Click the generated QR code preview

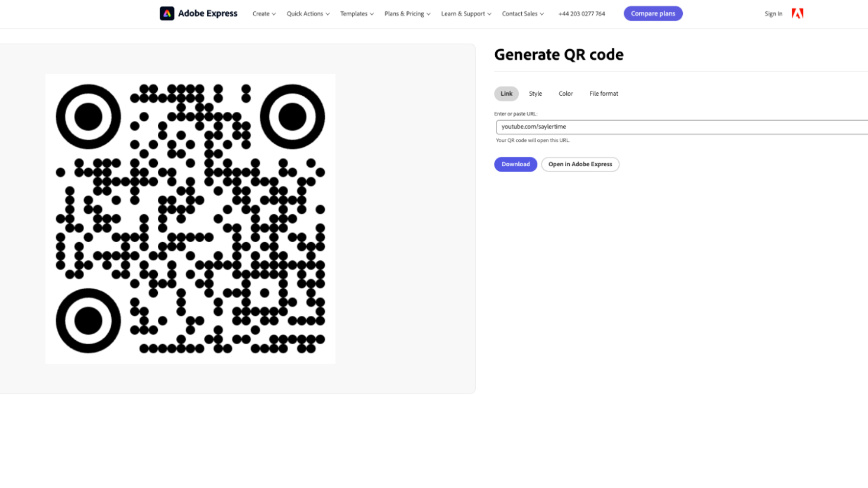pyautogui.click(x=190, y=219)
